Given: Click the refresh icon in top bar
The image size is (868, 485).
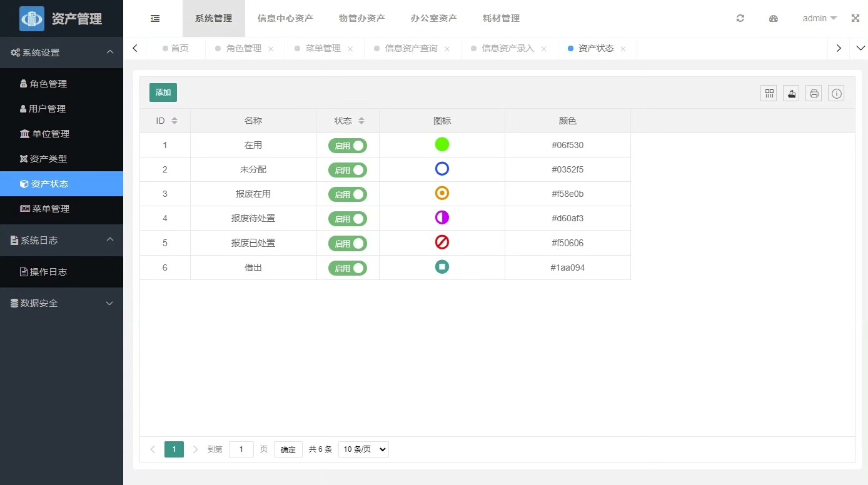Looking at the screenshot, I should coord(740,19).
